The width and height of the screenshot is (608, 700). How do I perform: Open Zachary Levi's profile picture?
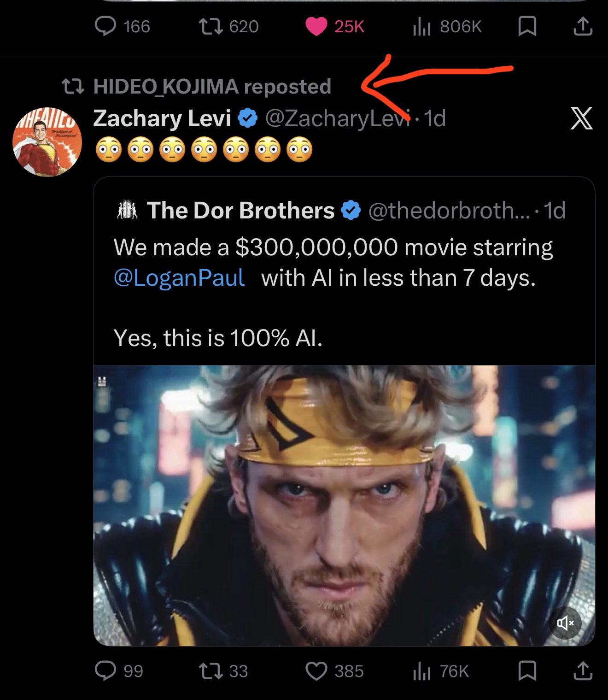coord(47,143)
